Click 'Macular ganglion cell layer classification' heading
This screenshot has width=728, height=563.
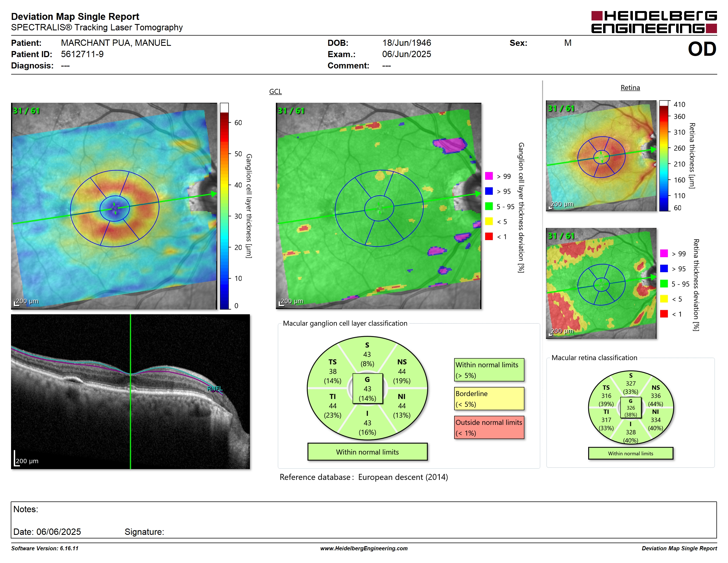(345, 323)
